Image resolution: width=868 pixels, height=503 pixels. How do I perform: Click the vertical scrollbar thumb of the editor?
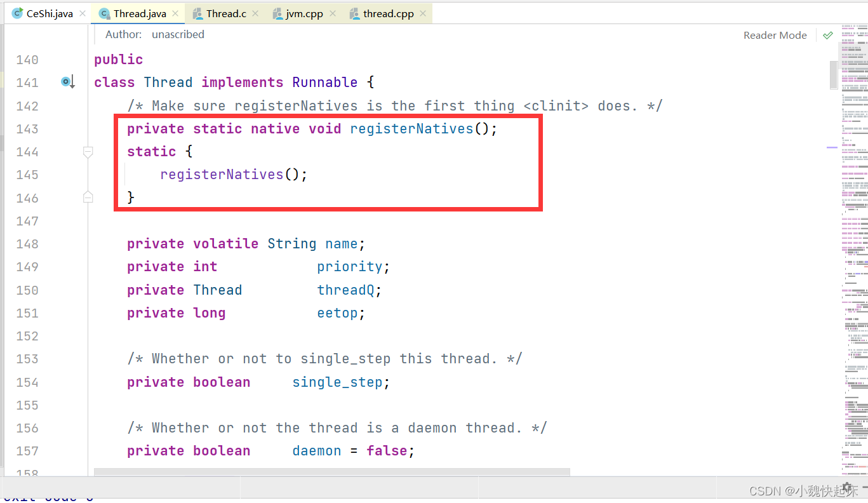tap(833, 75)
